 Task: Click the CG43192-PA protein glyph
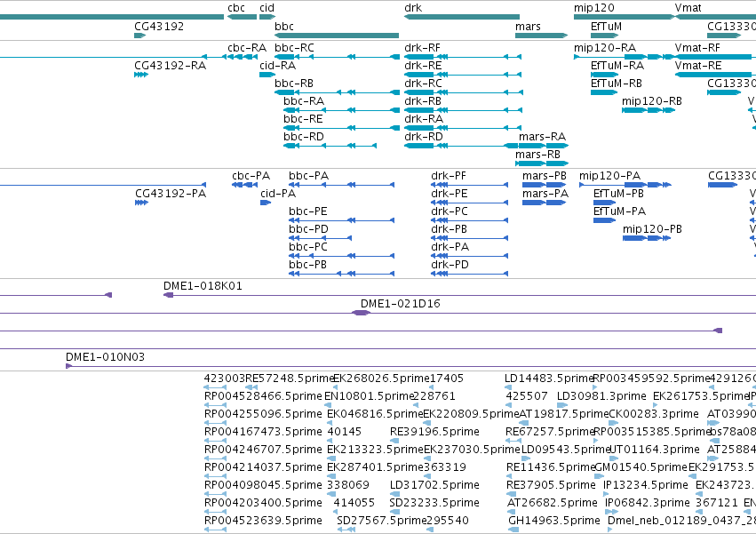click(141, 203)
